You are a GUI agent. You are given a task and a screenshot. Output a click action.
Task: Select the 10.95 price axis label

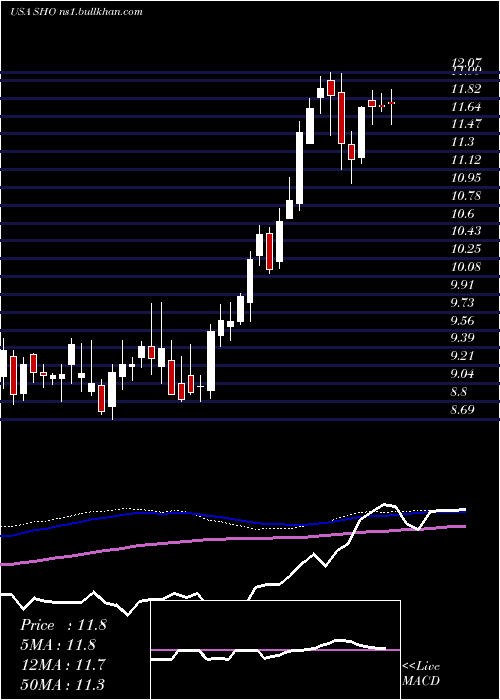466,178
